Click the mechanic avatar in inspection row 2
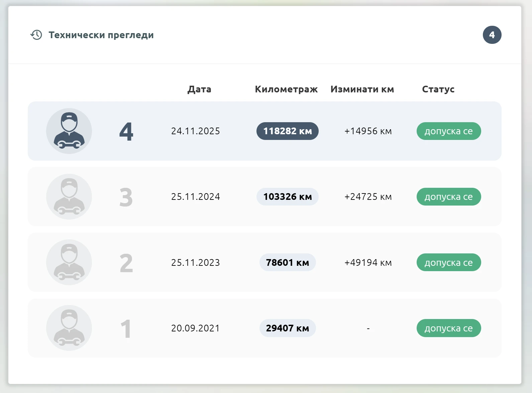The height and width of the screenshot is (393, 532). click(x=69, y=262)
